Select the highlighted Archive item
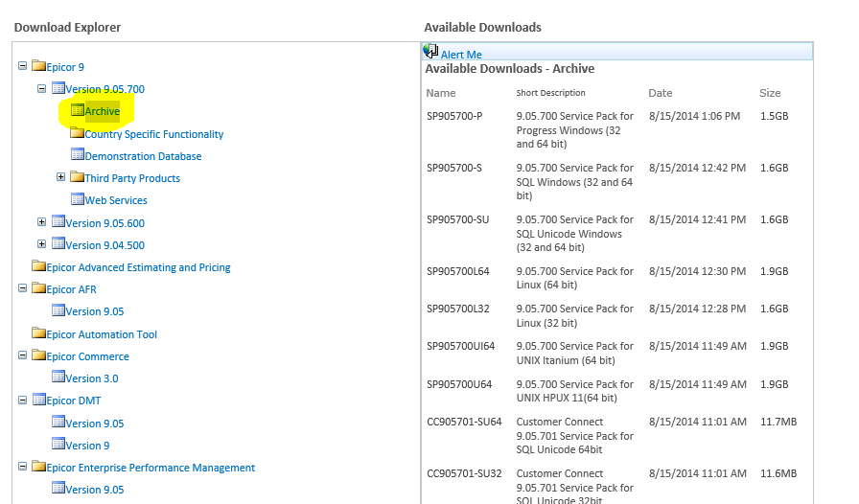The image size is (859, 504). pos(103,111)
